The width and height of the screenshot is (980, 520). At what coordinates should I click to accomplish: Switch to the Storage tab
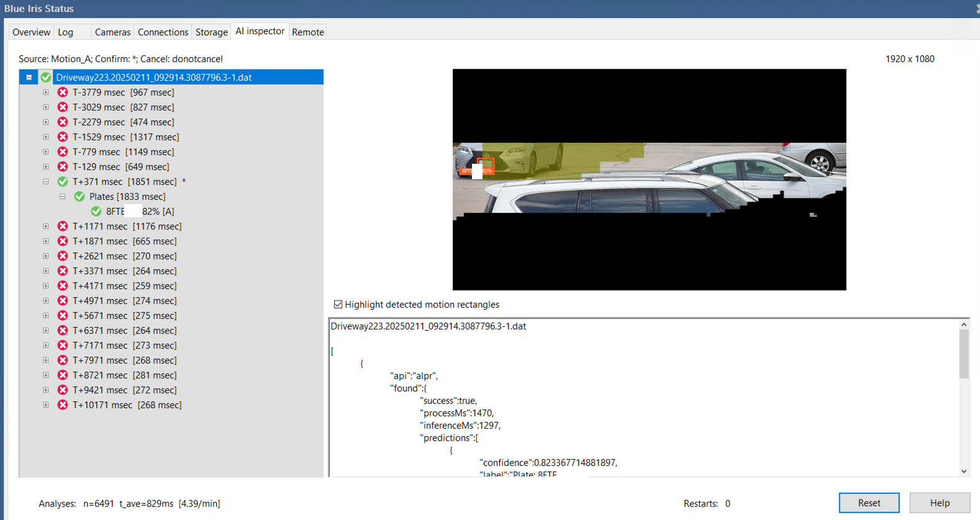tap(211, 32)
